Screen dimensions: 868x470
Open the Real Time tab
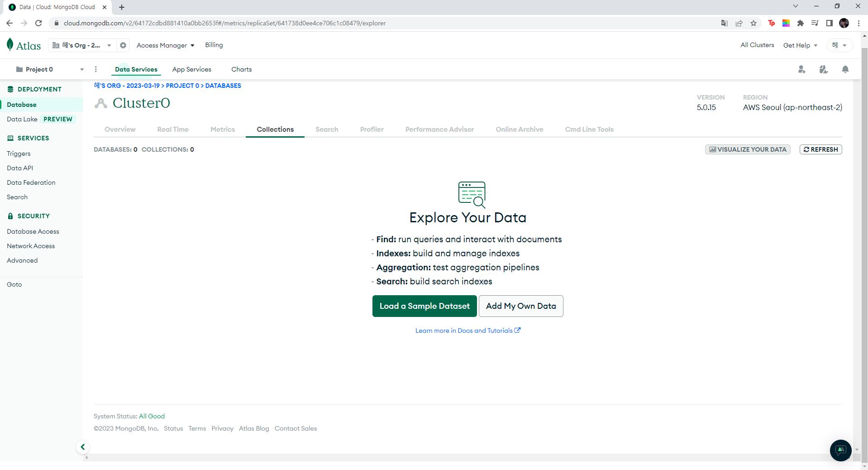pos(173,129)
